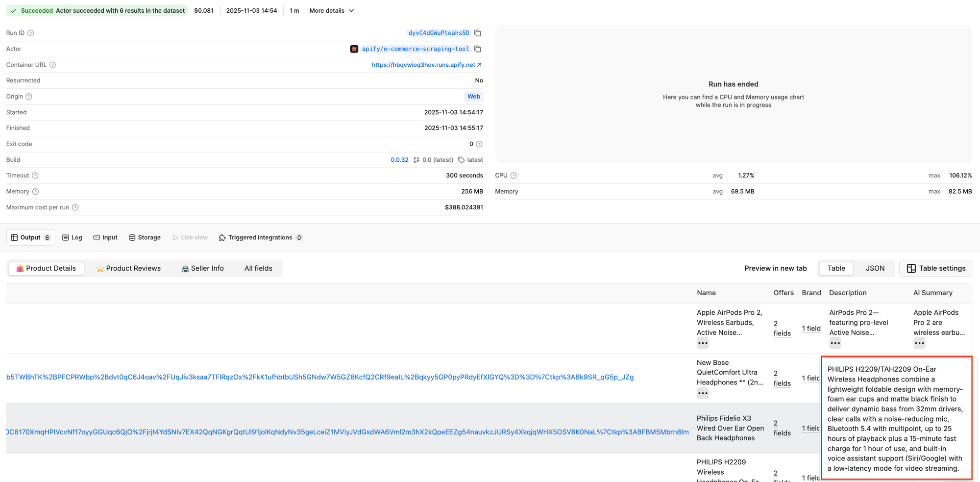Copy the Actor name via its copy icon
Viewport: 980px width, 482px height.
[478, 49]
